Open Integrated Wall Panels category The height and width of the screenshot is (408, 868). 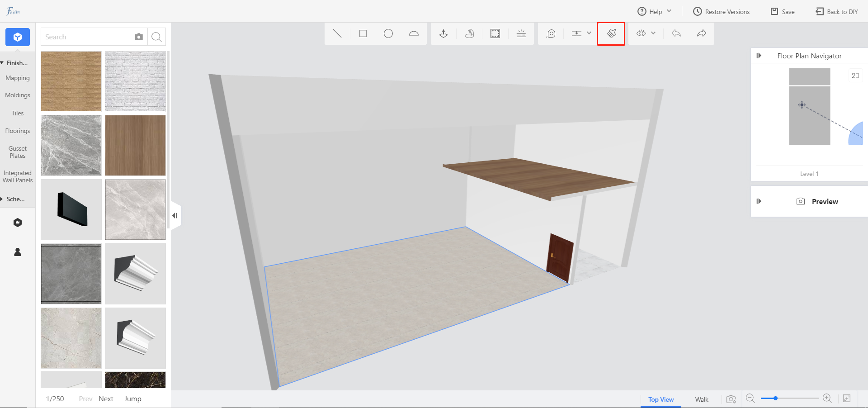click(x=18, y=176)
